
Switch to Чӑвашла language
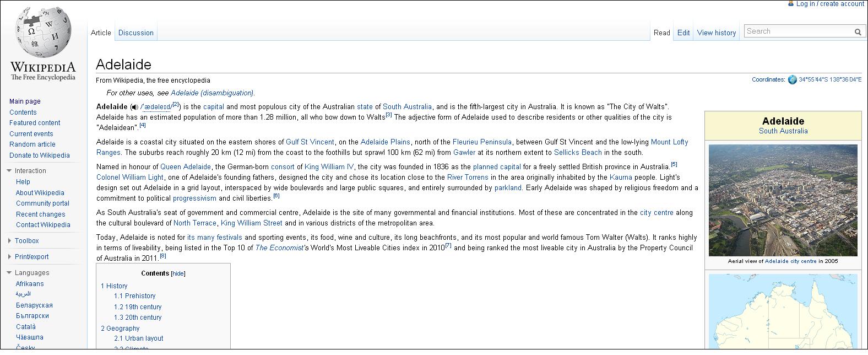pyautogui.click(x=30, y=337)
